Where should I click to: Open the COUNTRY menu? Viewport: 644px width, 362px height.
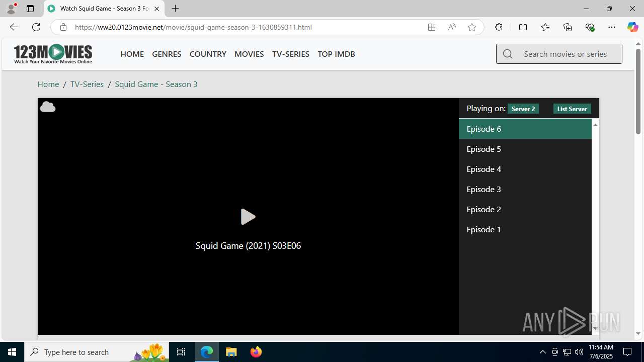click(x=208, y=54)
